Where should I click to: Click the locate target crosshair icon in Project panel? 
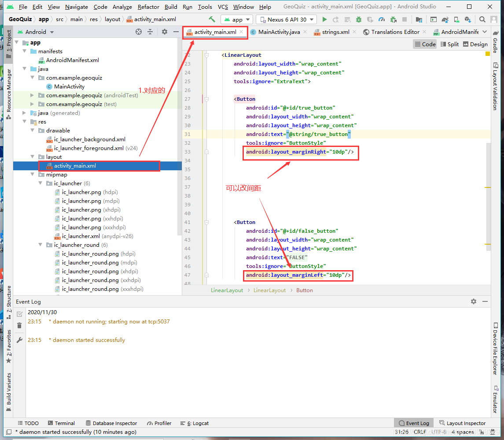coord(139,32)
